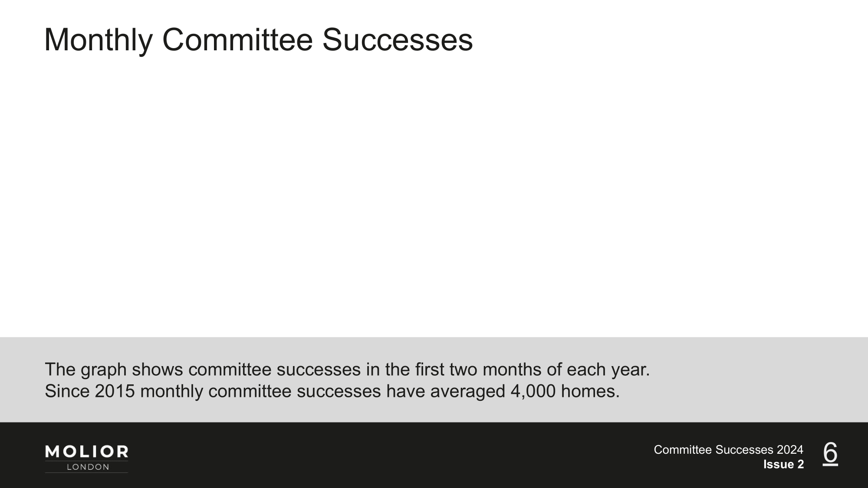Select the word Committee in the title
Viewport: 868px width, 488px height.
click(237, 39)
